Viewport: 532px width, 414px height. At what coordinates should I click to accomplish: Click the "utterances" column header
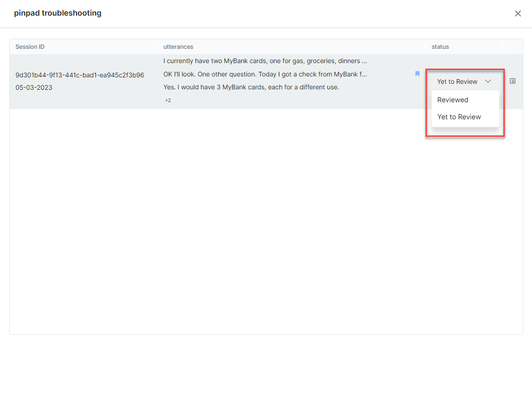[x=178, y=47]
